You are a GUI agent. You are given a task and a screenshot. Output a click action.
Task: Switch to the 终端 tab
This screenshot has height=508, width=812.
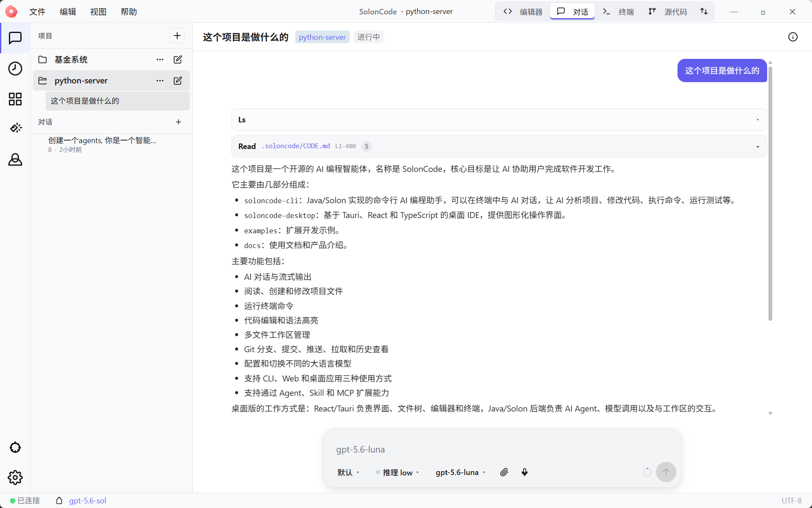point(618,11)
